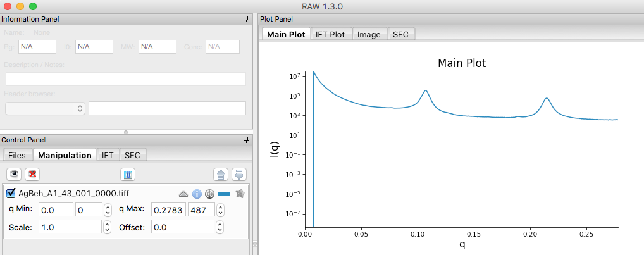Click the show/hide all eye icon
The height and width of the screenshot is (255, 644).
[15, 174]
